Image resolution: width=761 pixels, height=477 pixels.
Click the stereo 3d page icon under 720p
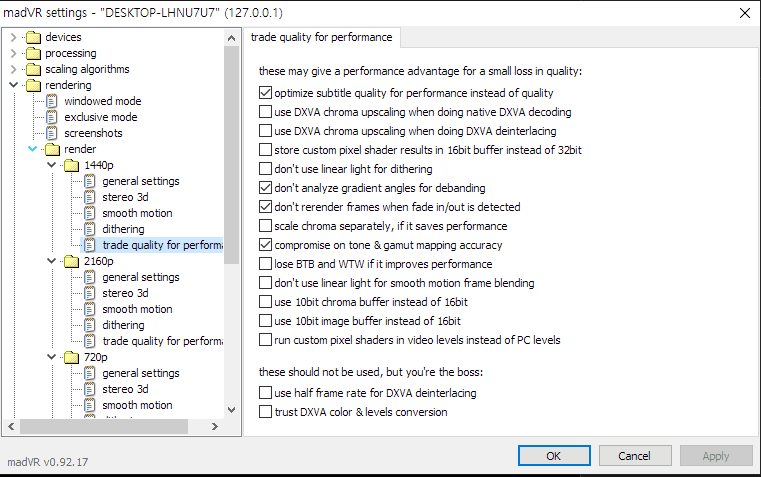click(x=90, y=389)
